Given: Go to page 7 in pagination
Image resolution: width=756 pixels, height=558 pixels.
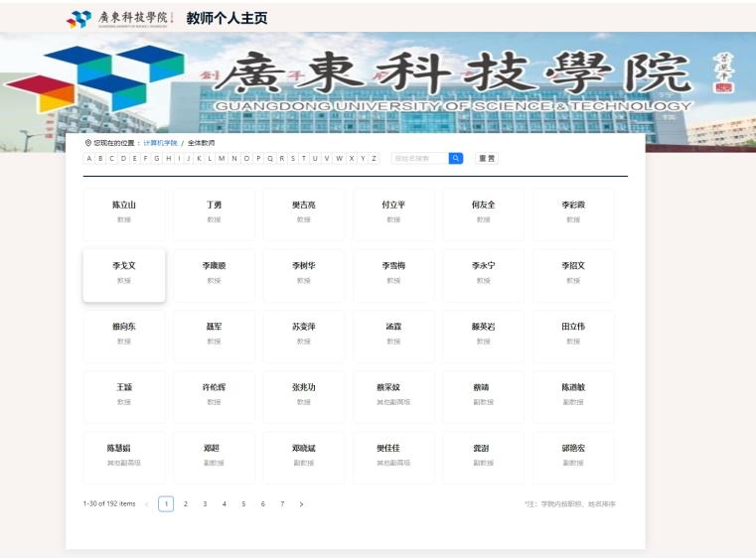Looking at the screenshot, I should (x=282, y=504).
